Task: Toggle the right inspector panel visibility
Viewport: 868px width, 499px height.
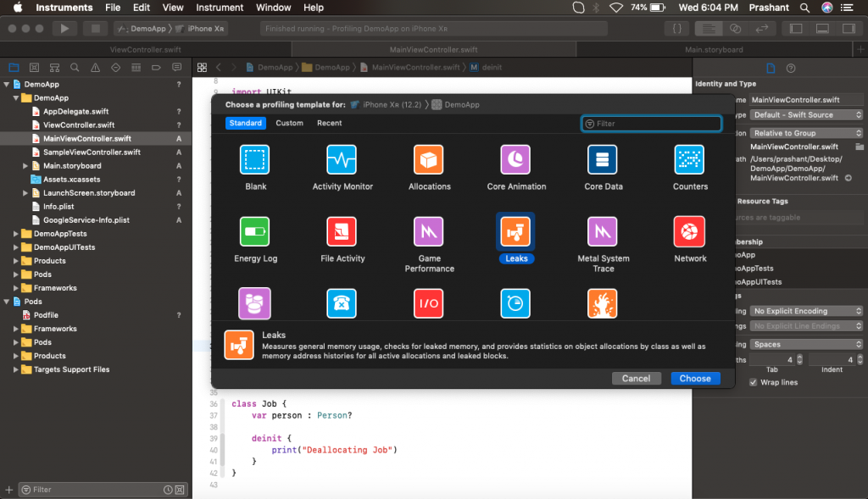Action: 849,28
